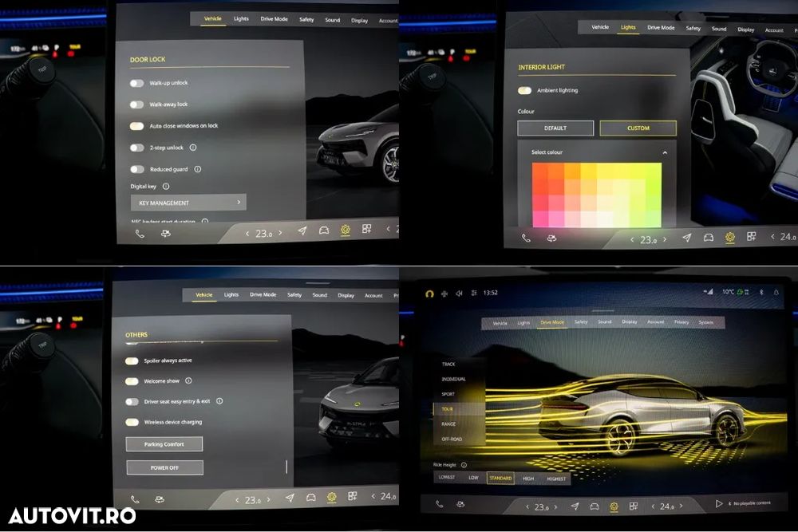The height and width of the screenshot is (532, 798).
Task: Open KEY MANAGEMENT submenu arrow
Action: click(x=239, y=202)
